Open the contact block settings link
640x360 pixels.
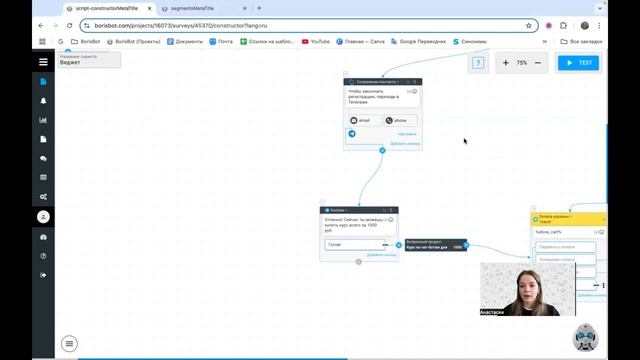[407, 134]
